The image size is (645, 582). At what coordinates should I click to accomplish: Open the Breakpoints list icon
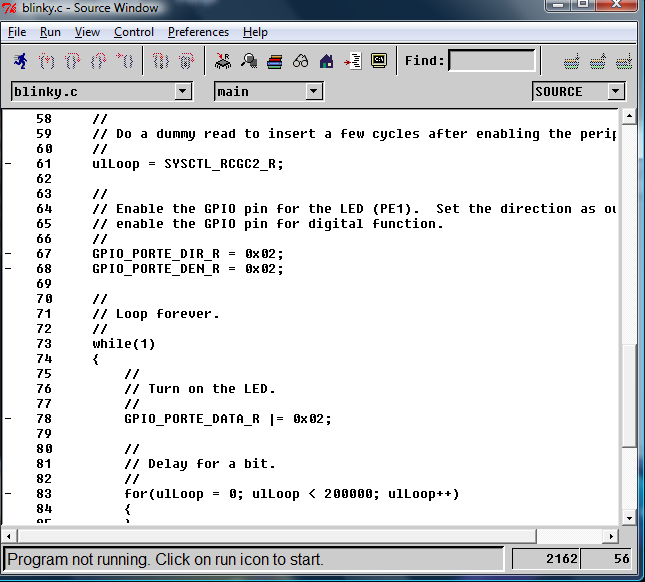pos(353,61)
